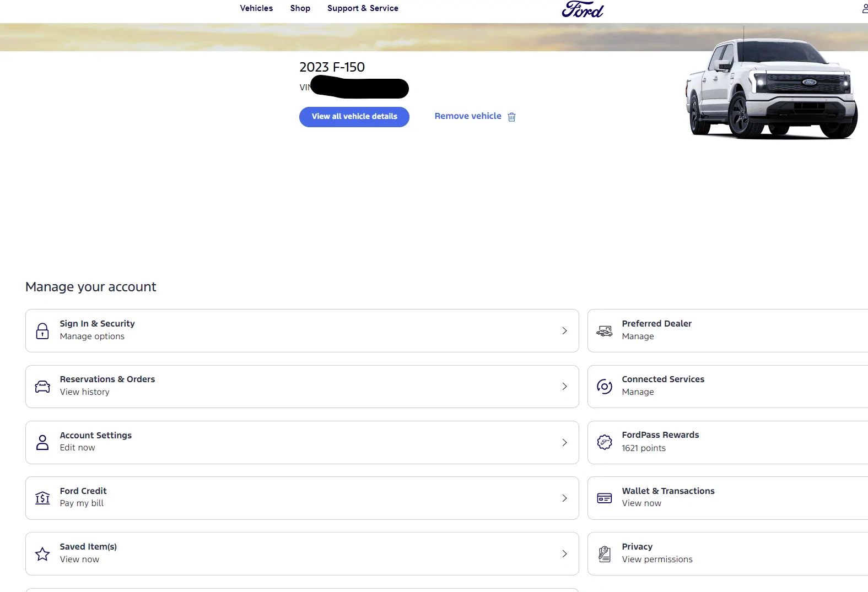Open the user profile icon
Image resolution: width=868 pixels, height=592 pixels.
click(865, 8)
